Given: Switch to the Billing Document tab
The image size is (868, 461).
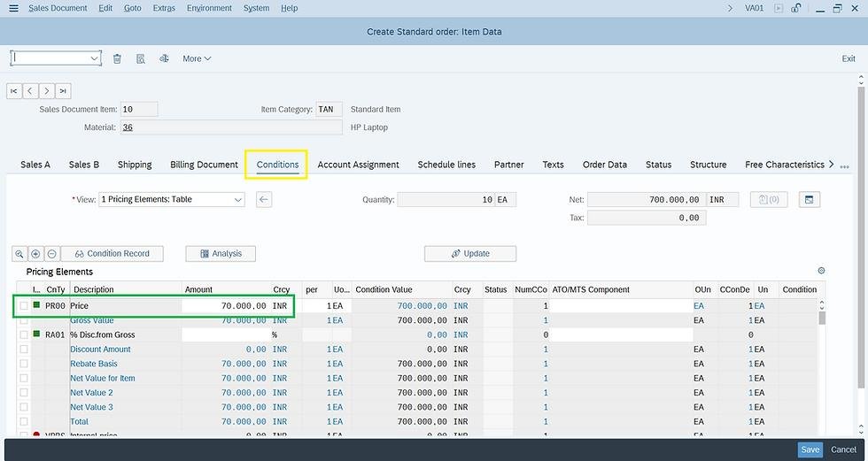Looking at the screenshot, I should tap(204, 165).
